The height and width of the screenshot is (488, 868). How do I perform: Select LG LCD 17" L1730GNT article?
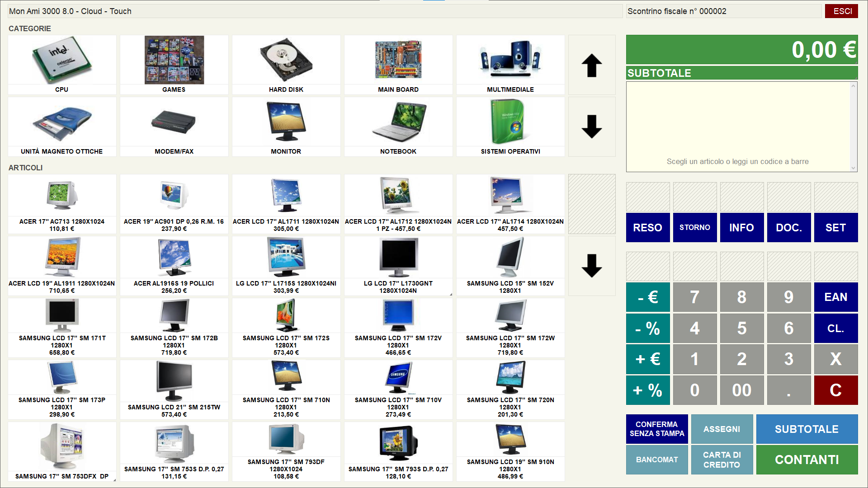398,266
